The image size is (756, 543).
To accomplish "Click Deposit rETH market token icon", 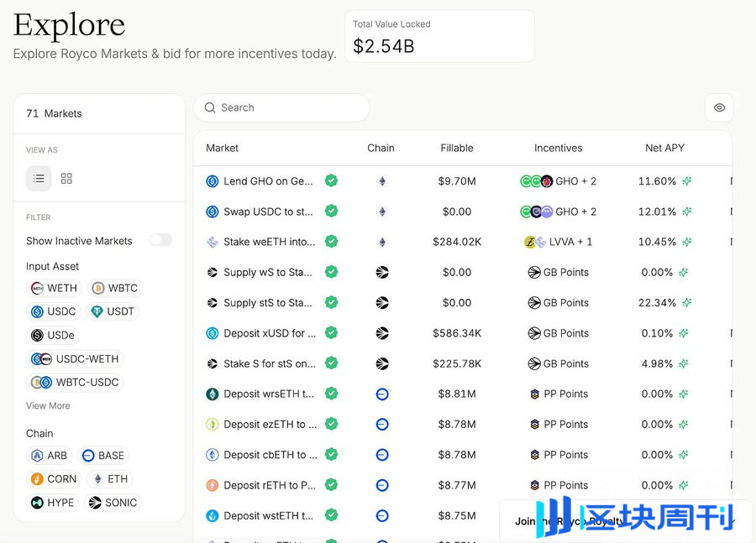I will (x=213, y=485).
